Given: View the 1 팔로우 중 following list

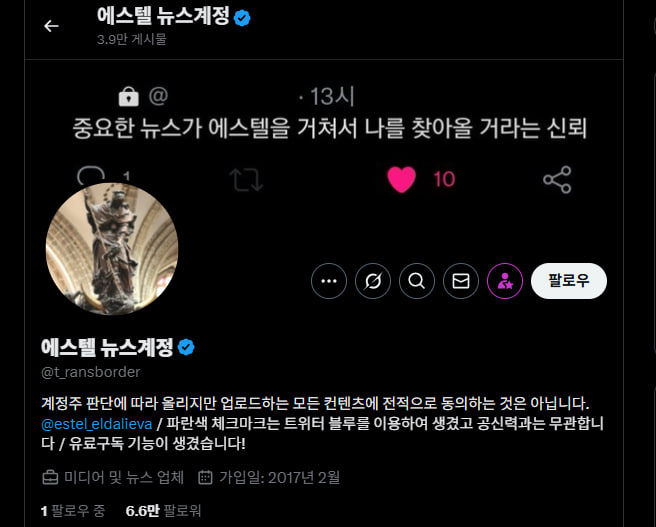Looking at the screenshot, I should [x=73, y=511].
